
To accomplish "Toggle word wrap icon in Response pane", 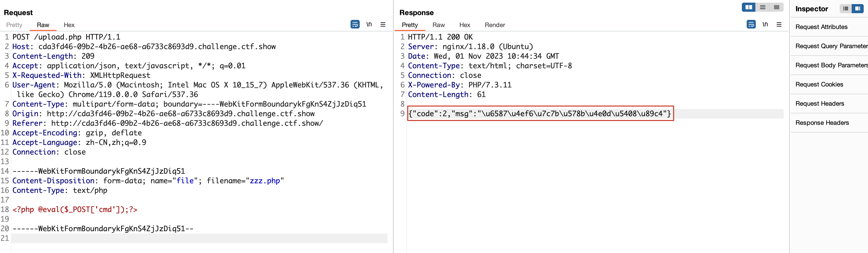I will [751, 24].
